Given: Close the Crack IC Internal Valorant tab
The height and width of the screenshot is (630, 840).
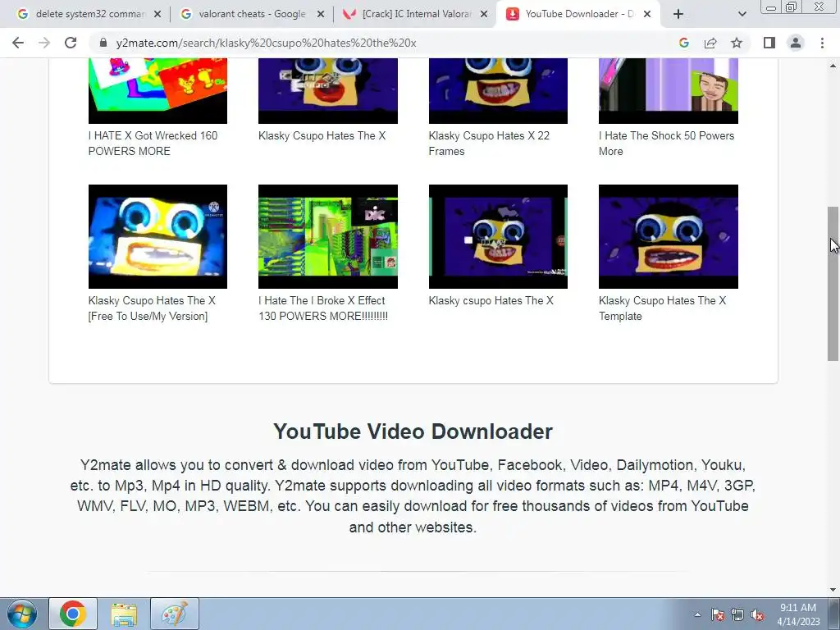Looking at the screenshot, I should pyautogui.click(x=484, y=15).
